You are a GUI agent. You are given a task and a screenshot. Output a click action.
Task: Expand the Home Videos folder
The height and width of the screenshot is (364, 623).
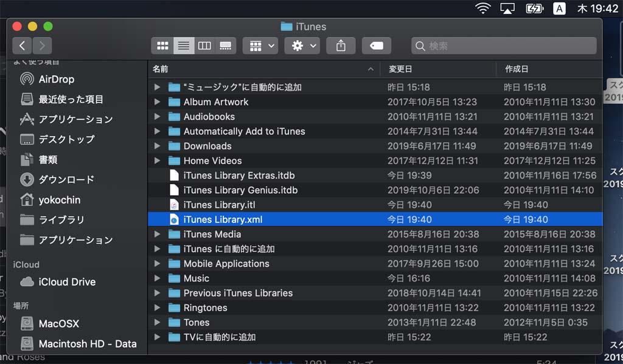pos(157,161)
